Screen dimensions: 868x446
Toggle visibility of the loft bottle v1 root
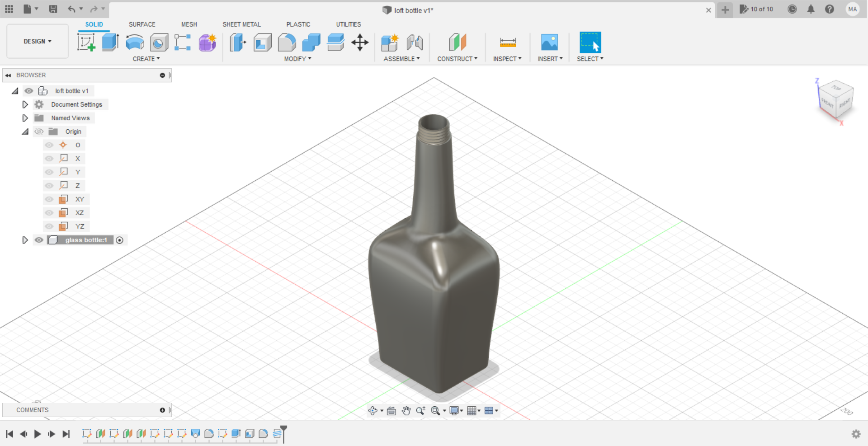pyautogui.click(x=29, y=91)
